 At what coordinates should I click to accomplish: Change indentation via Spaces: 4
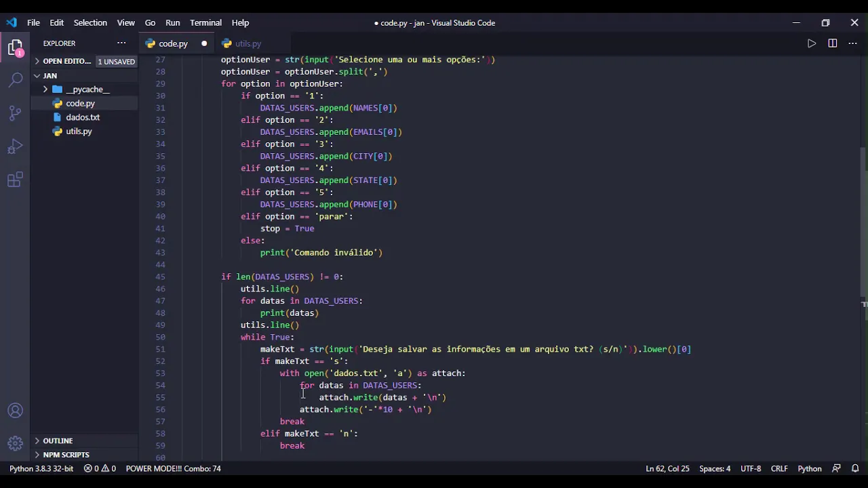[715, 468]
